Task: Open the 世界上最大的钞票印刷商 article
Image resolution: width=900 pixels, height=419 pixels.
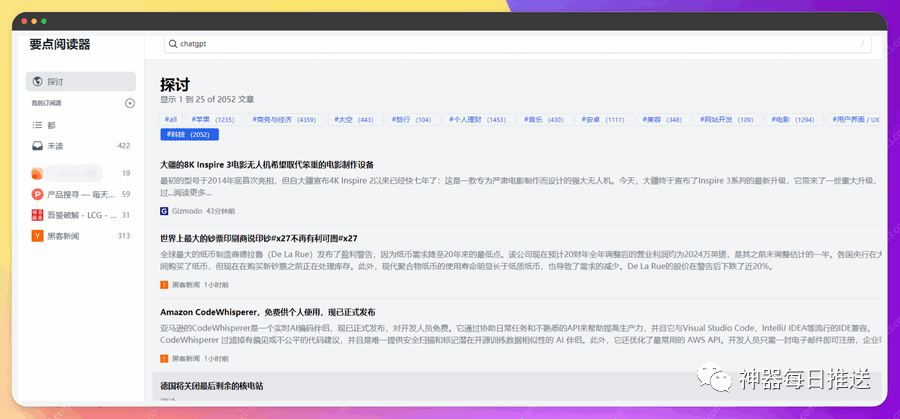Action: tap(259, 238)
